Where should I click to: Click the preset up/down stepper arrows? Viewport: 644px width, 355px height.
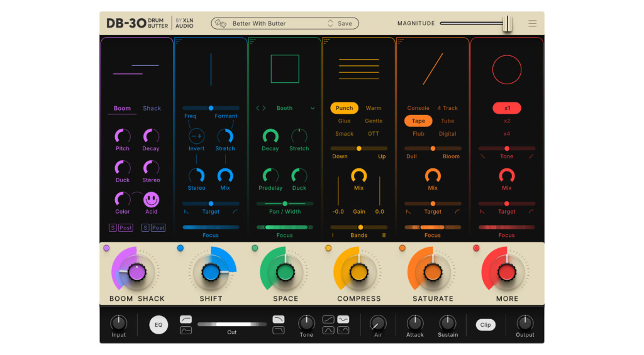tap(330, 23)
